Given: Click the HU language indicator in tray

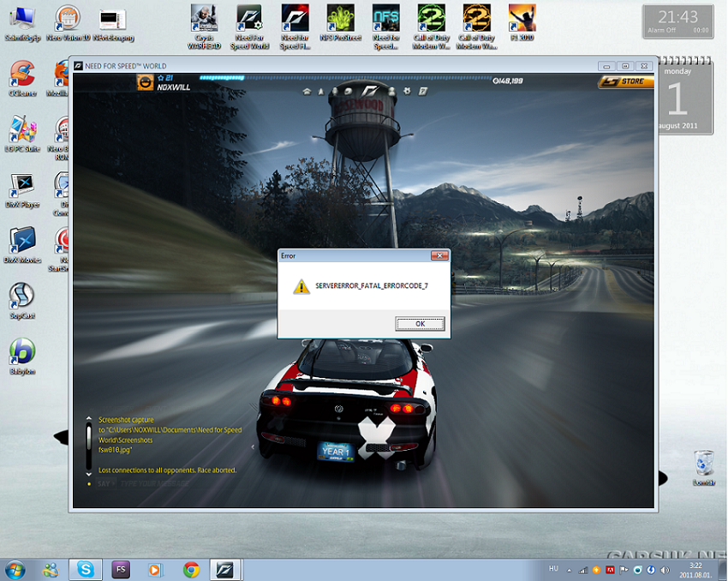Looking at the screenshot, I should (x=553, y=569).
